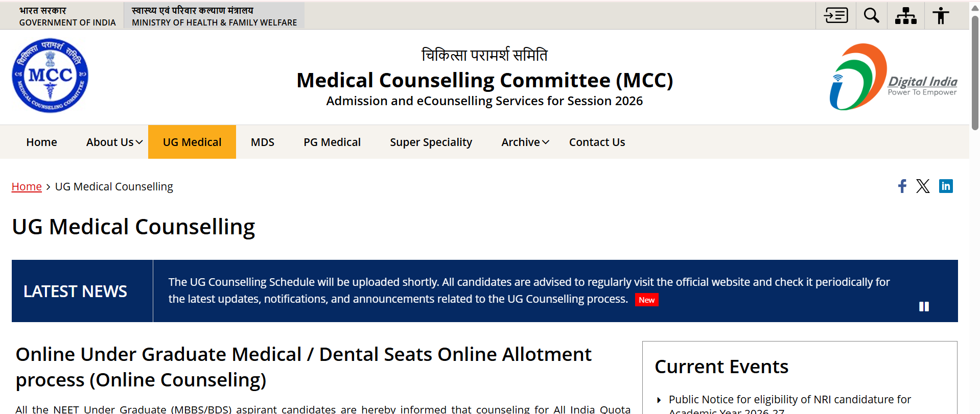Expand the NRI candidature public notice bullet
This screenshot has height=414, width=980.
click(659, 400)
